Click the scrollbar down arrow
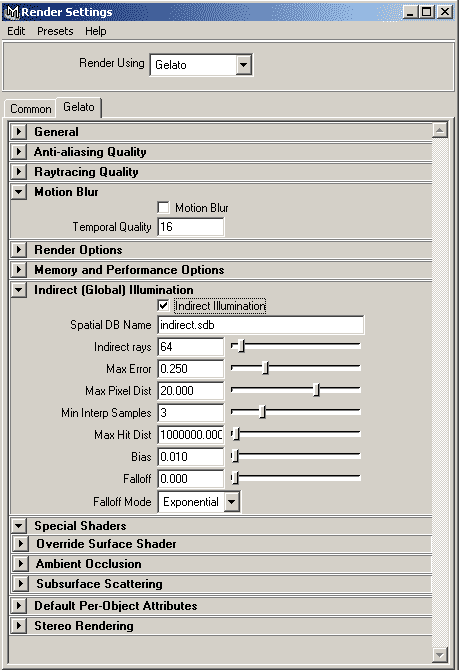Image resolution: width=459 pixels, height=670 pixels. pyautogui.click(x=440, y=654)
